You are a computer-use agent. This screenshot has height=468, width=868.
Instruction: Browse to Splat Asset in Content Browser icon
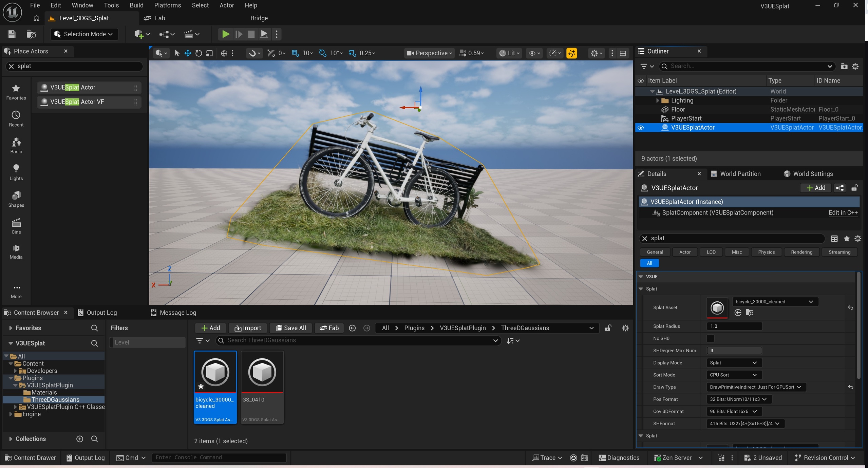pyautogui.click(x=750, y=313)
